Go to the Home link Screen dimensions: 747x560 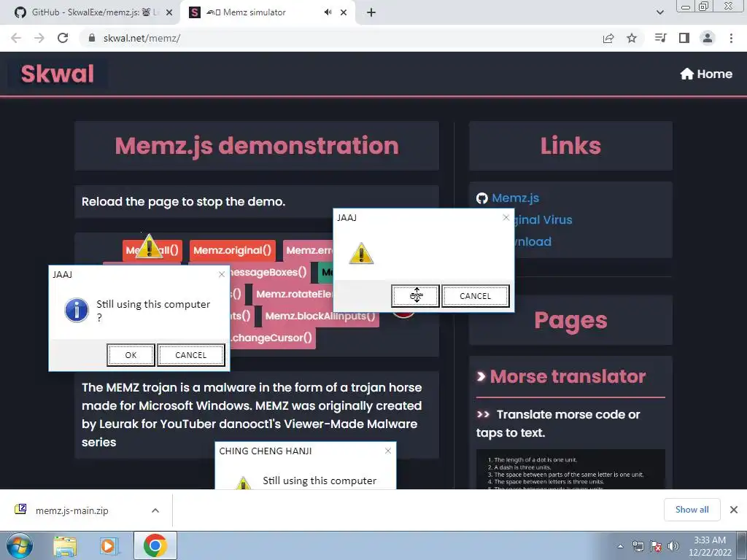[x=706, y=74]
